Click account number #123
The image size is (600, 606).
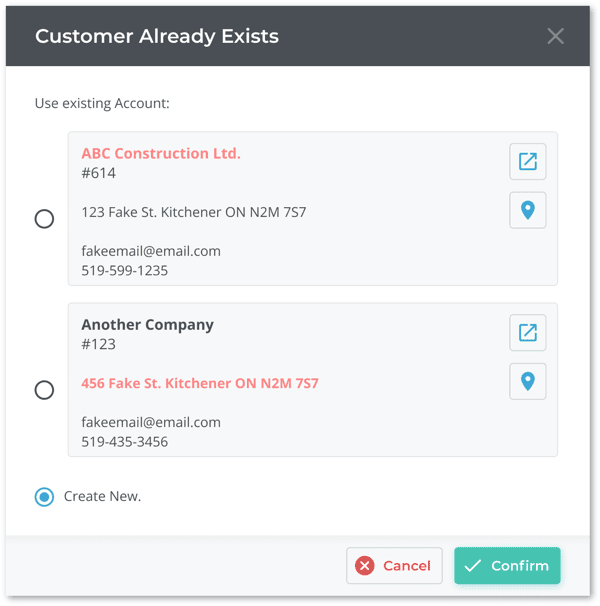98,344
